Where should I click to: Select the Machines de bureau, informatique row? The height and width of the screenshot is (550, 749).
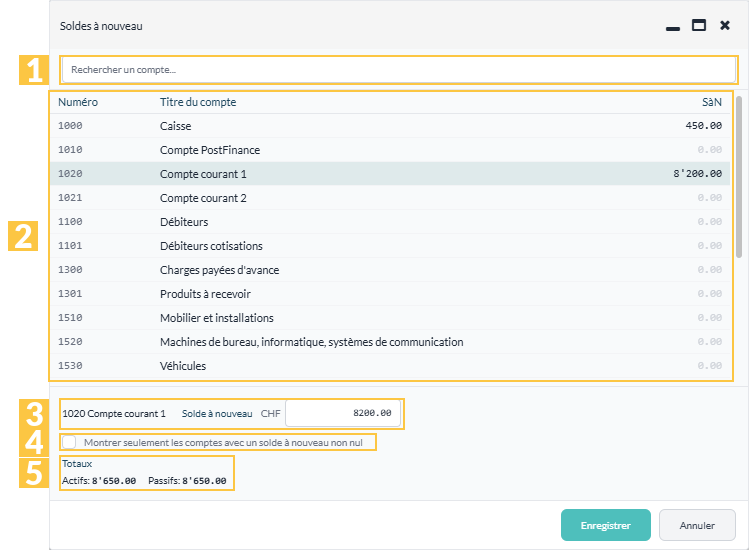[x=390, y=342]
